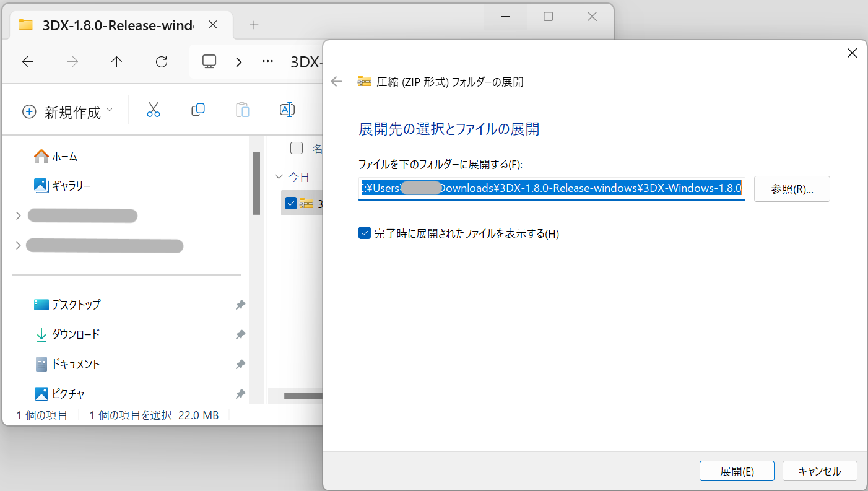Open the breadcrumb chevron in the address bar
This screenshot has height=491, width=868.
pos(238,61)
